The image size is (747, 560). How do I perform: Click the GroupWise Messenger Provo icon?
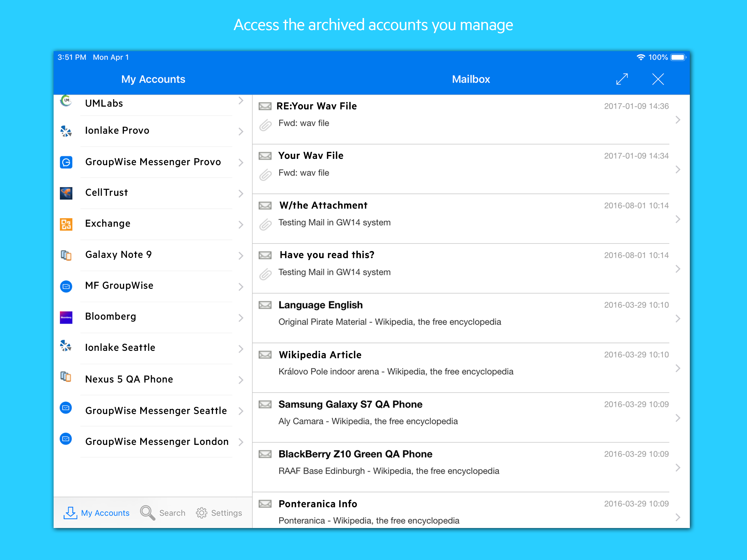pos(66,162)
